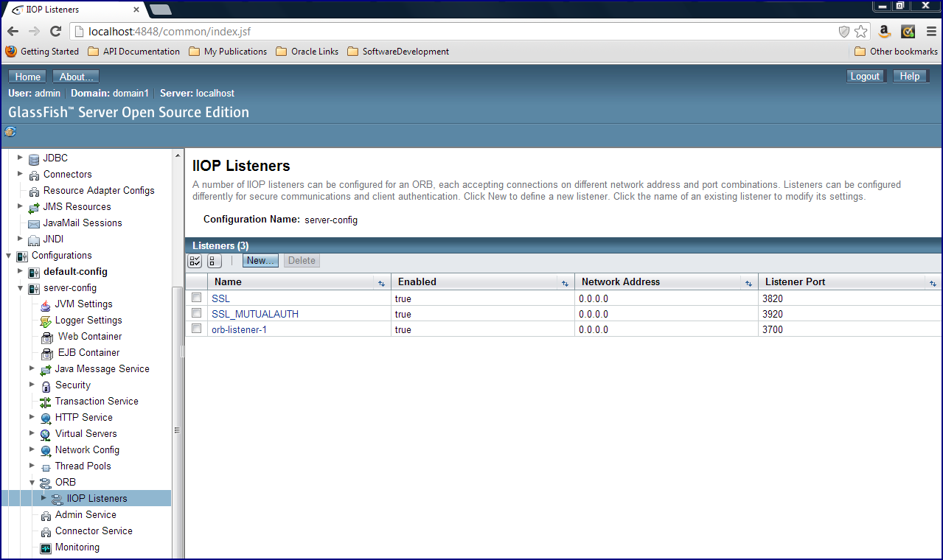The height and width of the screenshot is (560, 943).
Task: Expand the JDBC tree node
Action: point(20,158)
